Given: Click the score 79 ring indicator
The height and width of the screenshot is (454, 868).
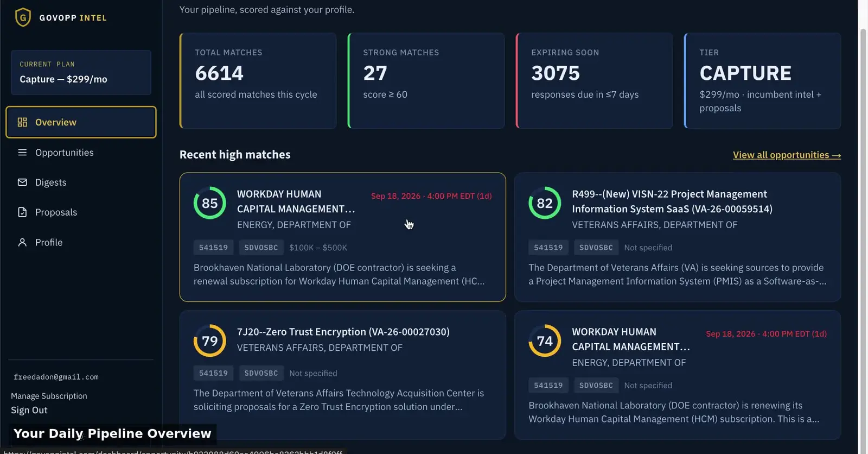Looking at the screenshot, I should pyautogui.click(x=210, y=341).
